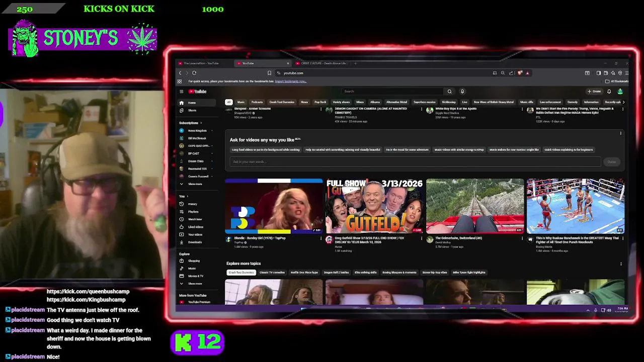Open the Gelmerbahn Switzerland video thumbnail

475,206
